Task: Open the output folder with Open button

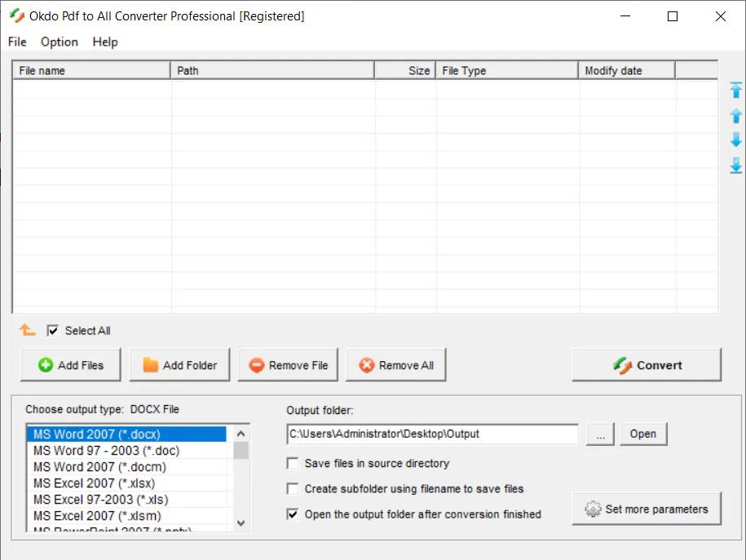Action: [643, 434]
